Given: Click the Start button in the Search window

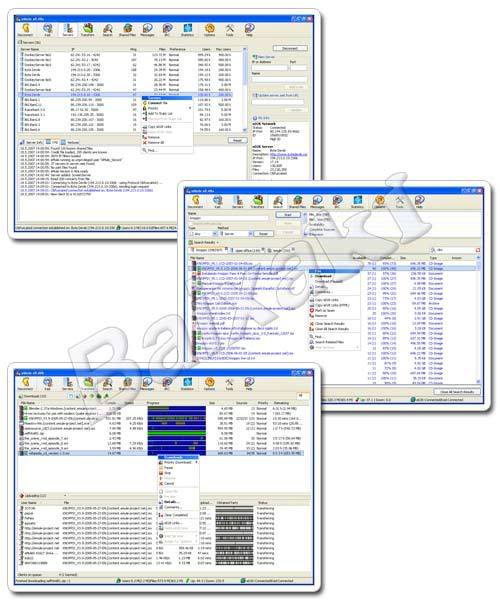Looking at the screenshot, I should 288,215.
